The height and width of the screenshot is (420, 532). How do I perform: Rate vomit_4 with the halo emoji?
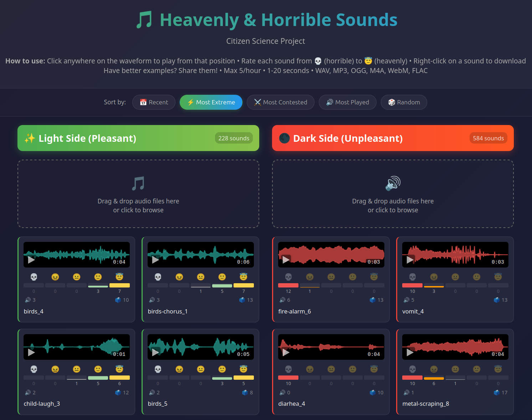(498, 277)
